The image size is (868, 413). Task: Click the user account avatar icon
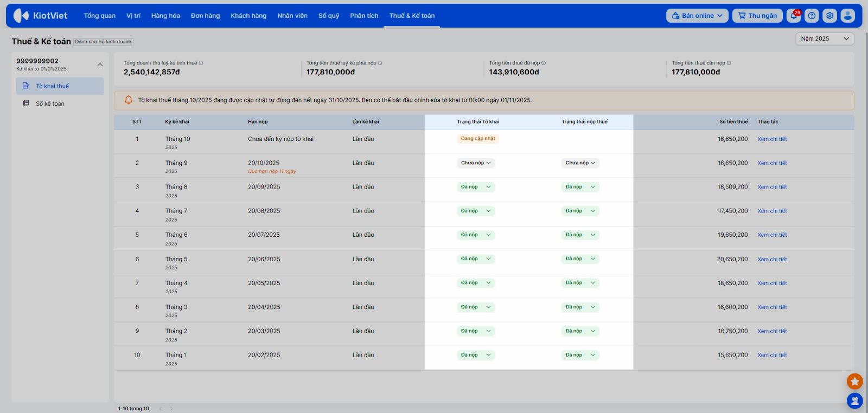(847, 16)
